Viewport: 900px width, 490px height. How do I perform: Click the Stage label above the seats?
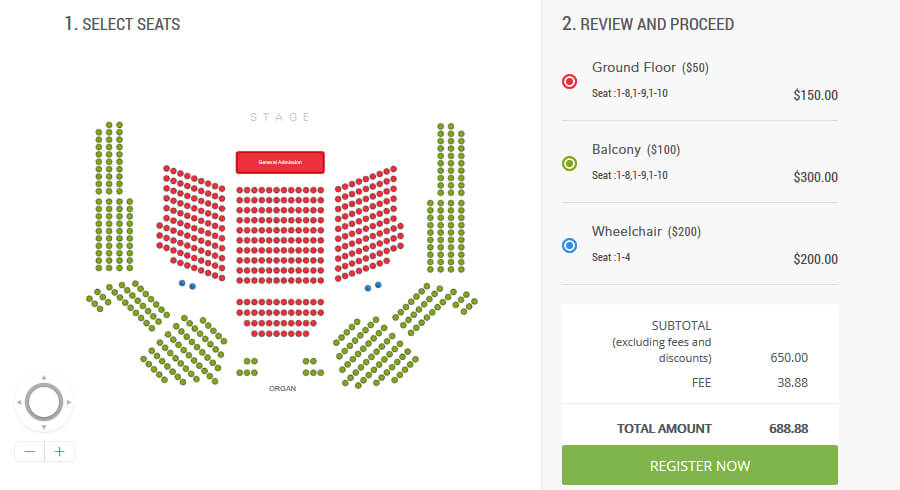pos(280,117)
